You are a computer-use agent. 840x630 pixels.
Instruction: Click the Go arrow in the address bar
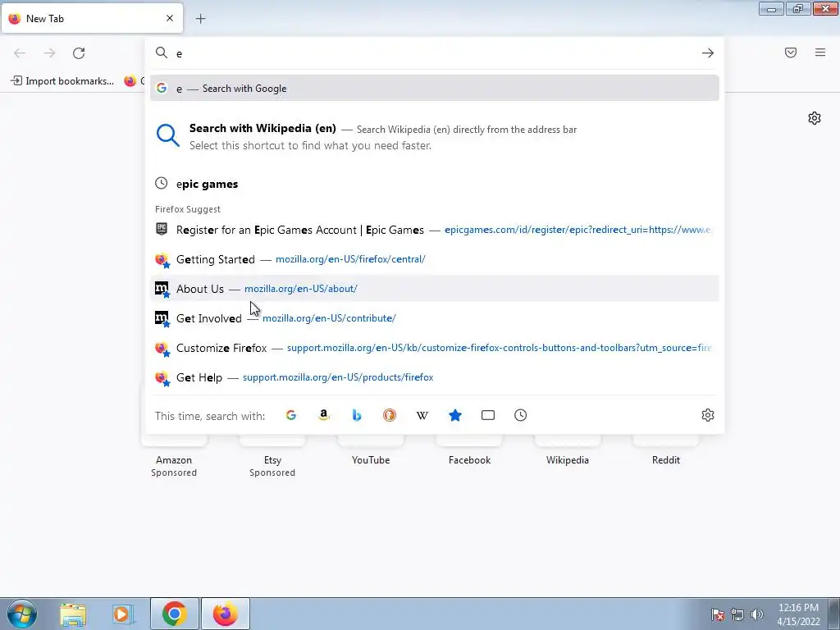(x=708, y=53)
